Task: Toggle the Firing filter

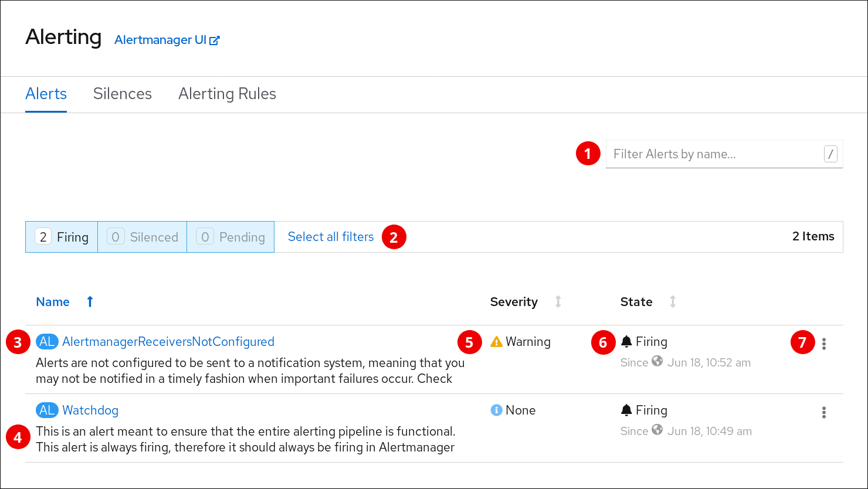Action: (62, 237)
